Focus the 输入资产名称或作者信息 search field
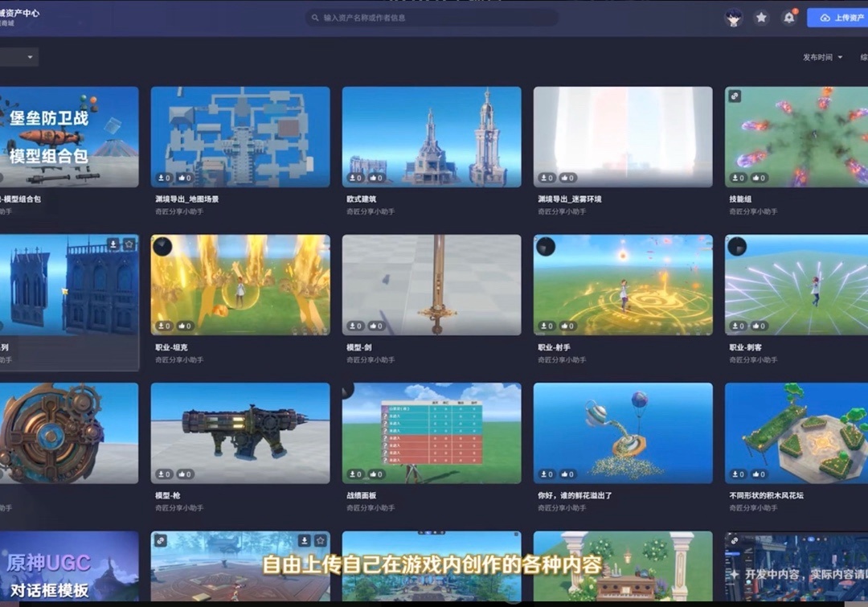This screenshot has width=868, height=607. (432, 18)
